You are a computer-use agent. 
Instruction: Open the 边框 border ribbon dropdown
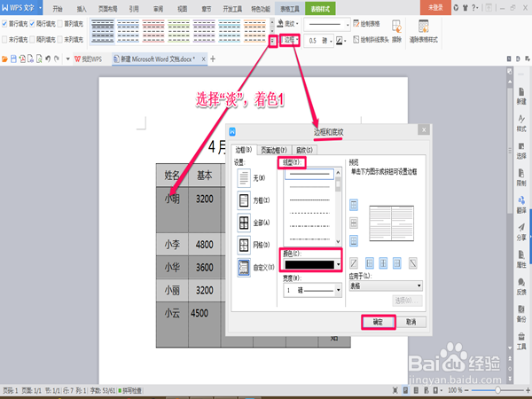(289, 41)
